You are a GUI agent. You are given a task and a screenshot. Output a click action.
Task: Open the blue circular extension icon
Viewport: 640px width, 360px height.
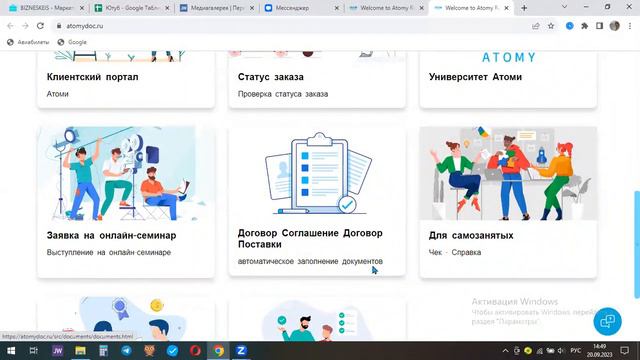[x=570, y=26]
